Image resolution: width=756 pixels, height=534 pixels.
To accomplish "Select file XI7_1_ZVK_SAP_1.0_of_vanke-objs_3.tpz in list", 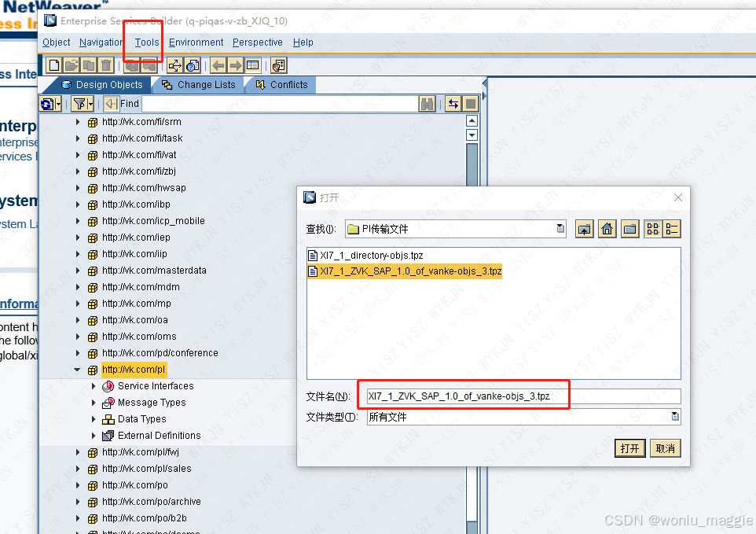I will 405,271.
